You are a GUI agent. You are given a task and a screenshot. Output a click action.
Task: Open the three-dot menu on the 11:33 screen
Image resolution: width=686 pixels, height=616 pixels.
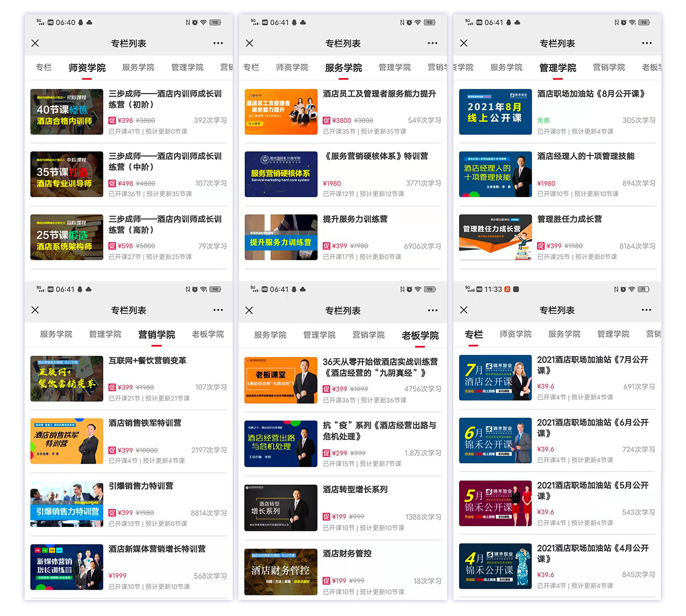click(647, 310)
